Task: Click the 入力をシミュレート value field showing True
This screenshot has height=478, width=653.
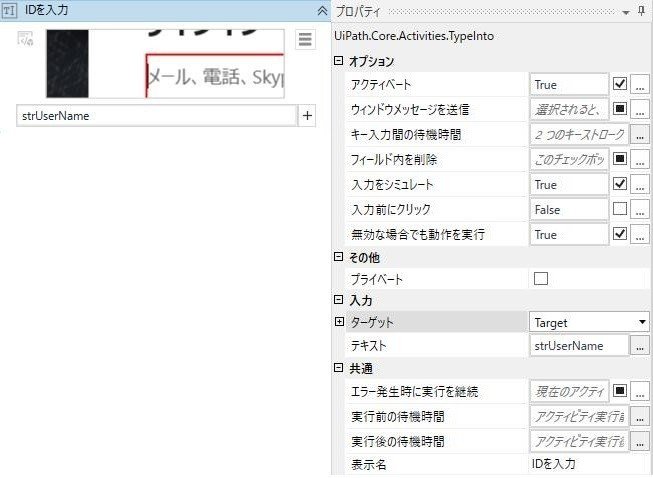Action: tap(569, 184)
